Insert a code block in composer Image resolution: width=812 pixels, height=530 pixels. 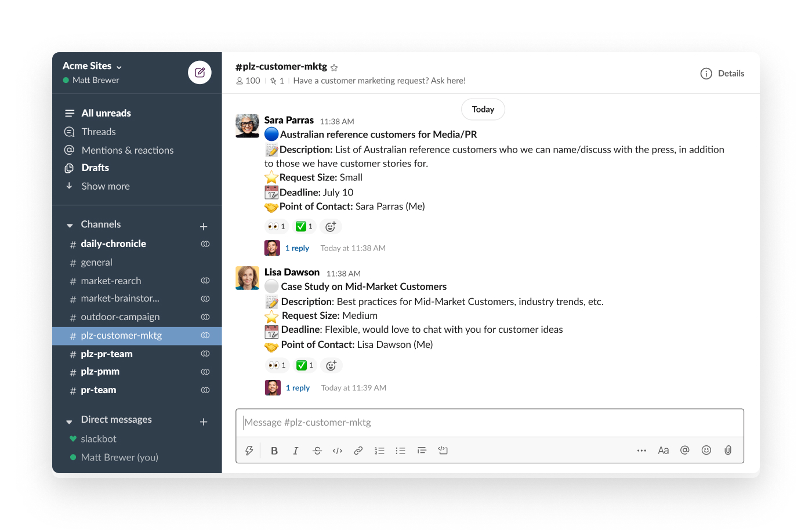443,451
